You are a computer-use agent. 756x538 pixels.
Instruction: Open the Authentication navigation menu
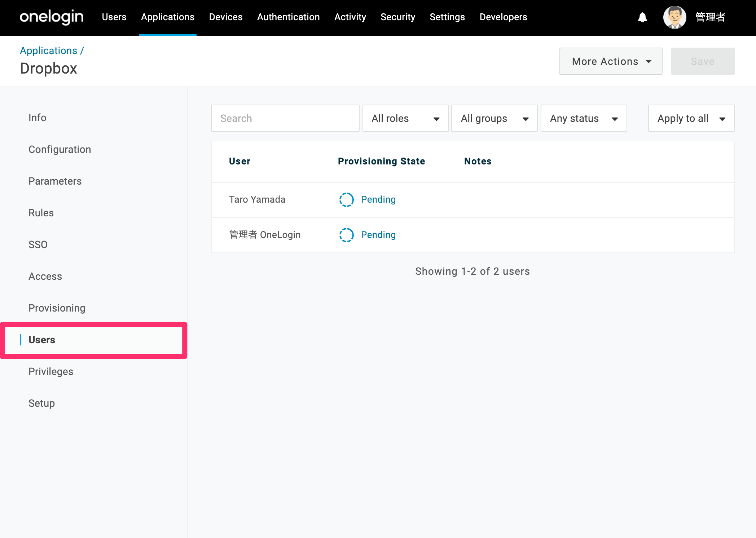(289, 17)
